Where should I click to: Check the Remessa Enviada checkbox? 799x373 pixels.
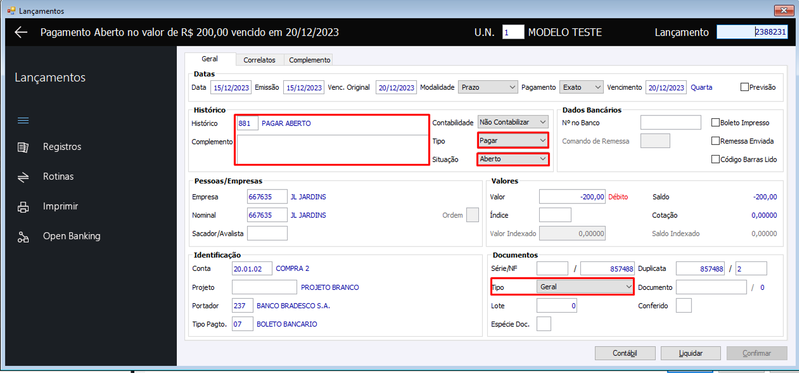click(x=715, y=141)
